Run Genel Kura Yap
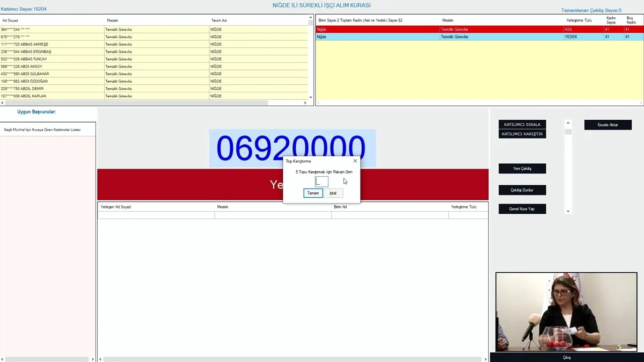Screen dimensions: 644x362 [x=522, y=209]
